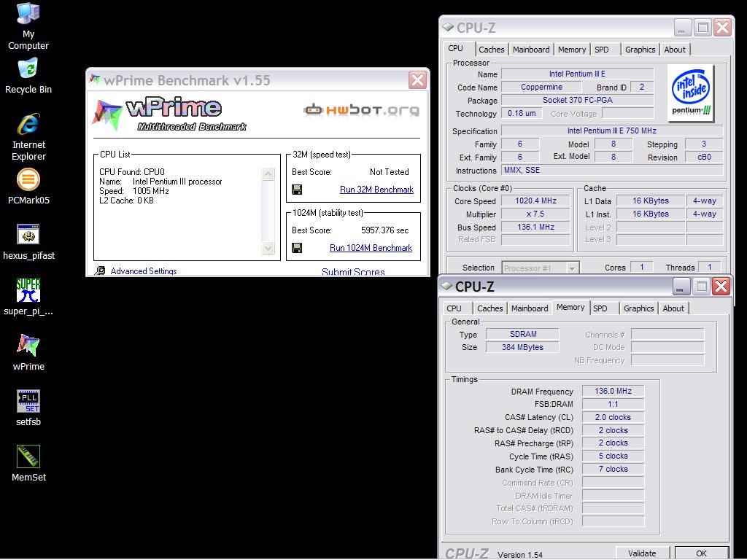Run the 1024M Benchmark
Viewport: 747px width, 560px height.
(371, 248)
